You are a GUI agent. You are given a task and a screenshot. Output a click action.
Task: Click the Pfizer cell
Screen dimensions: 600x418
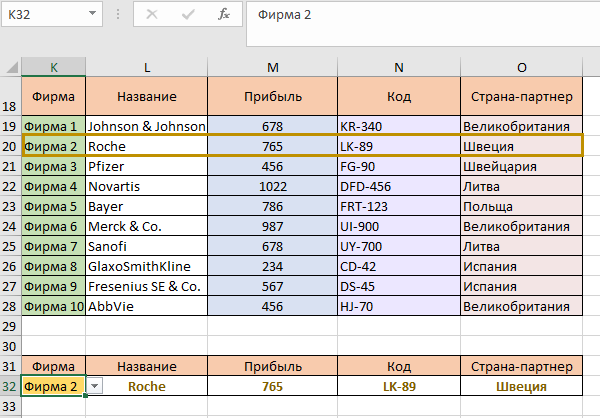[147, 166]
